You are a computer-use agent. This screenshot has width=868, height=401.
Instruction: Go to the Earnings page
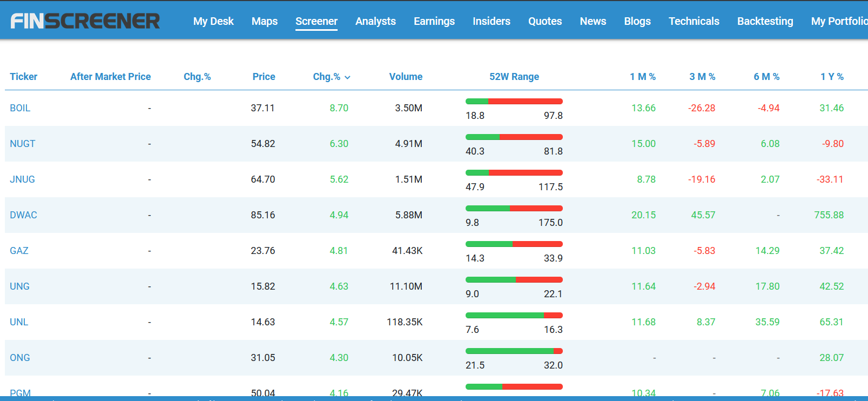pos(434,21)
